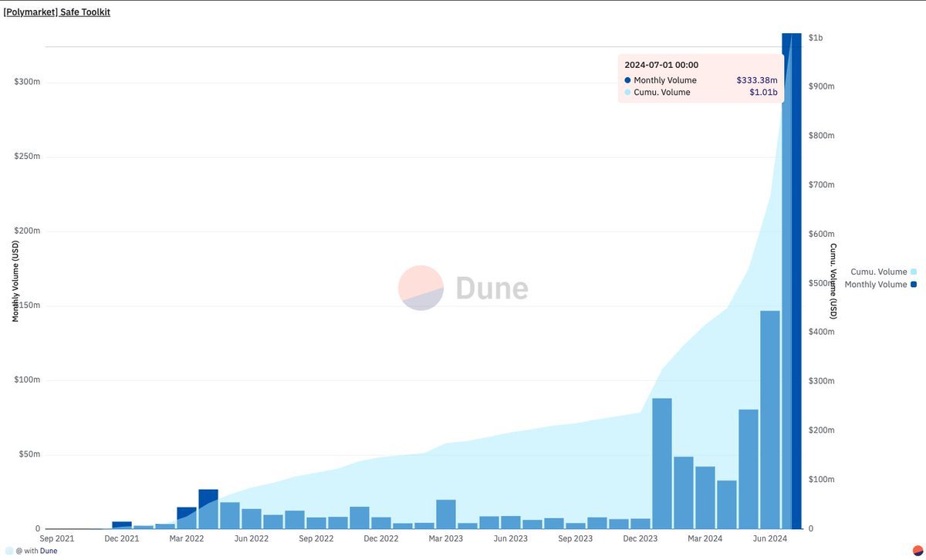The height and width of the screenshot is (560, 926).
Task: Click the Sep 2023 x-axis label
Action: coord(576,539)
